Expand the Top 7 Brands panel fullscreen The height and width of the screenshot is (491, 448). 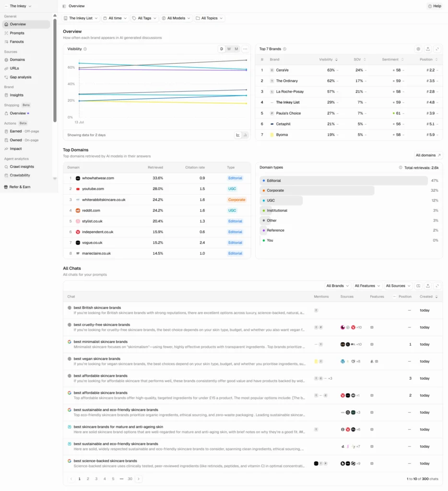437,49
